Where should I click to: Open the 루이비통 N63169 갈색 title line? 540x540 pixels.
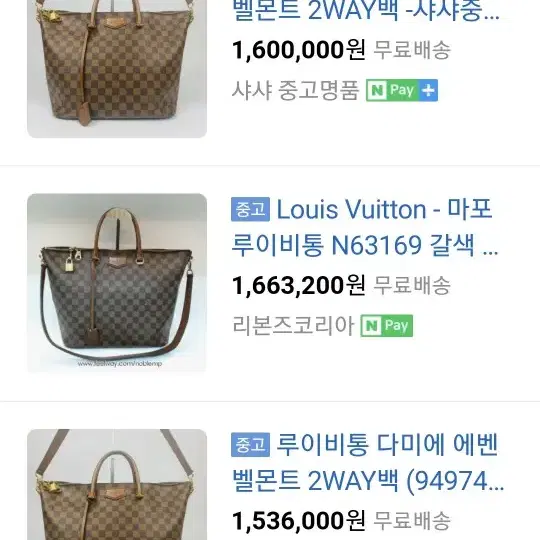365,245
